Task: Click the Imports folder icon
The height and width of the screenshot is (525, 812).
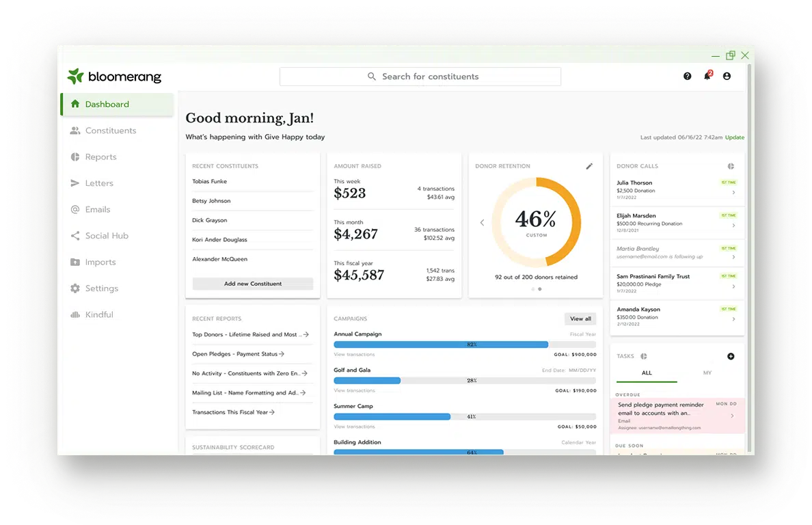Action: point(75,262)
